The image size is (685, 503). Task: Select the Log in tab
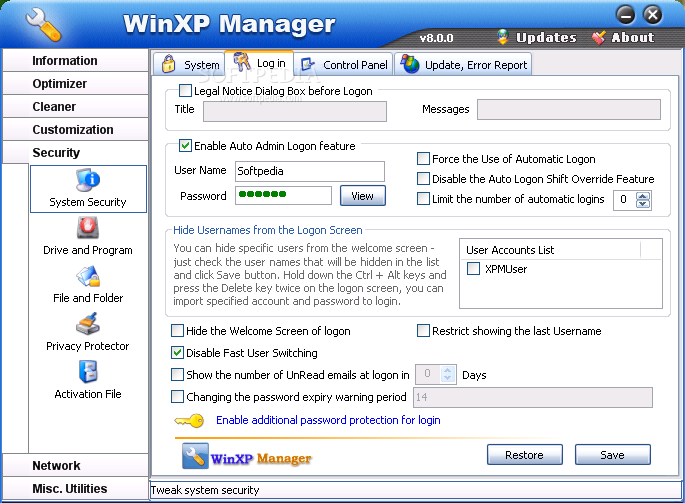(x=259, y=63)
